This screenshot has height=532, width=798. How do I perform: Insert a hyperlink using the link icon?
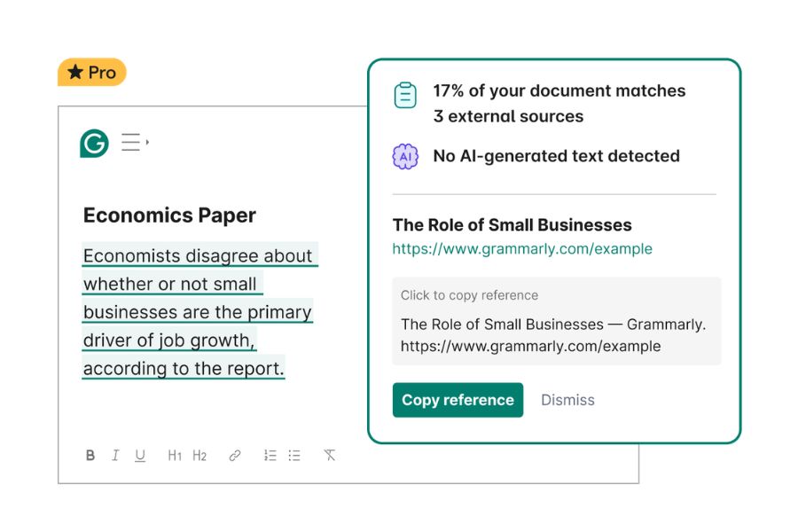[x=235, y=456]
